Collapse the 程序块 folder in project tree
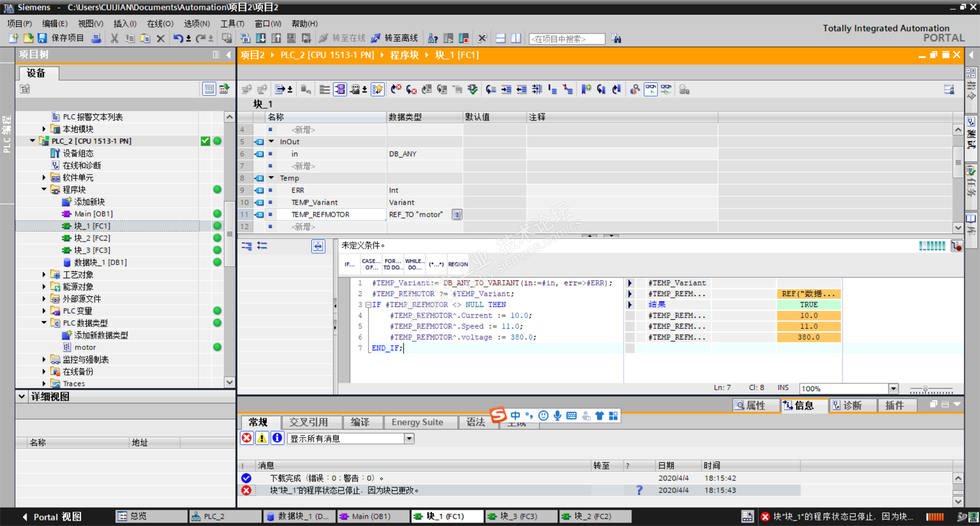Viewport: 980px width, 526px height. coord(44,189)
